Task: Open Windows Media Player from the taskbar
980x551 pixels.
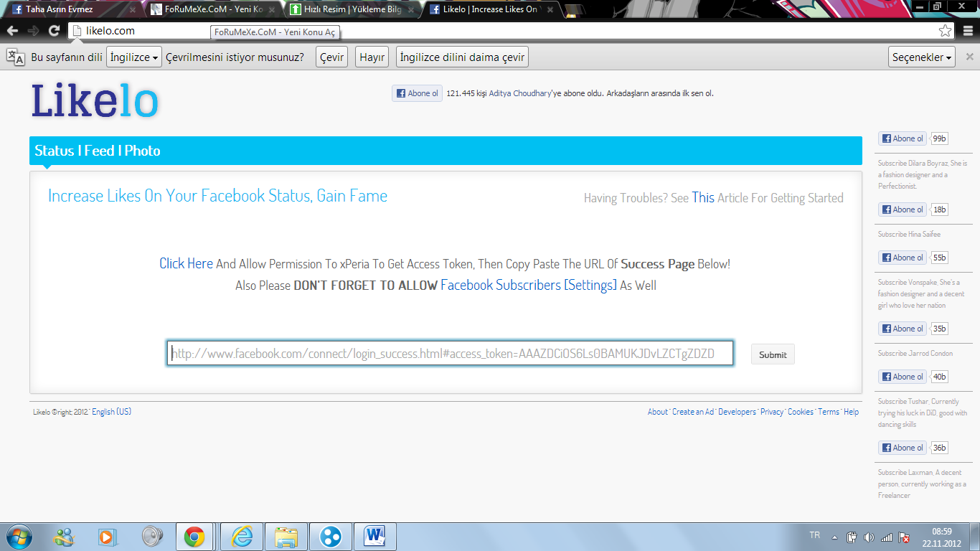Action: (x=106, y=537)
